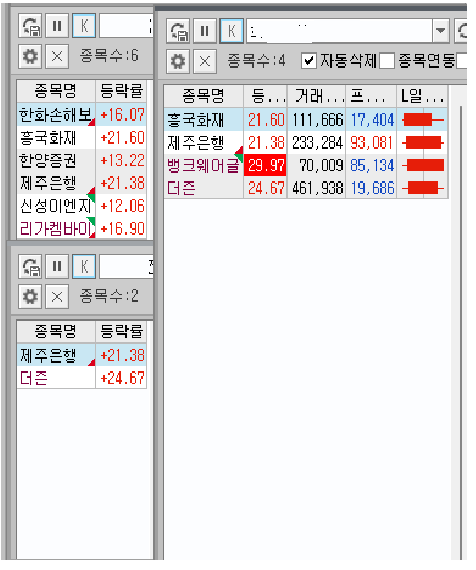476x570 pixels.
Task: Click program value 93,081
Action: [x=371, y=142]
